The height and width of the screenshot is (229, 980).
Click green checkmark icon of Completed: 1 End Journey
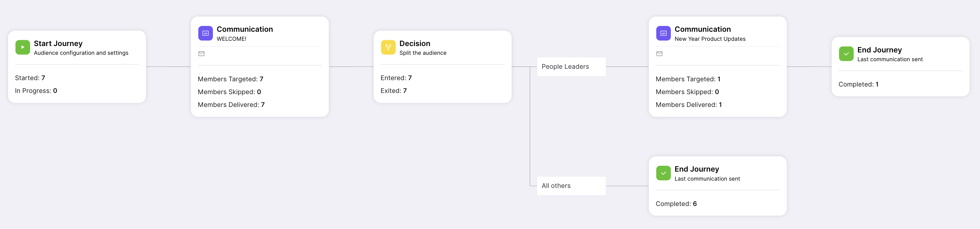pyautogui.click(x=846, y=54)
